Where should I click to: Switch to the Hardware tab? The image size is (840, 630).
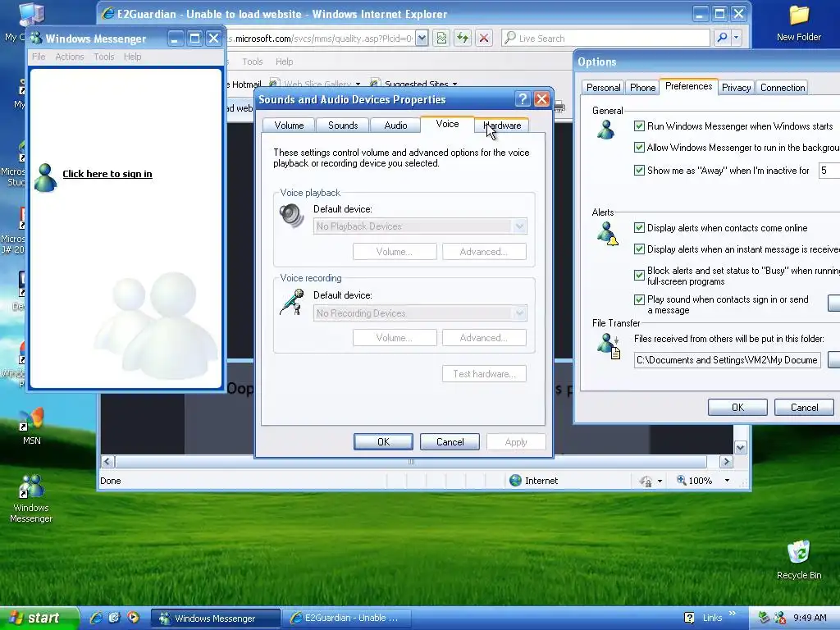pyautogui.click(x=502, y=126)
